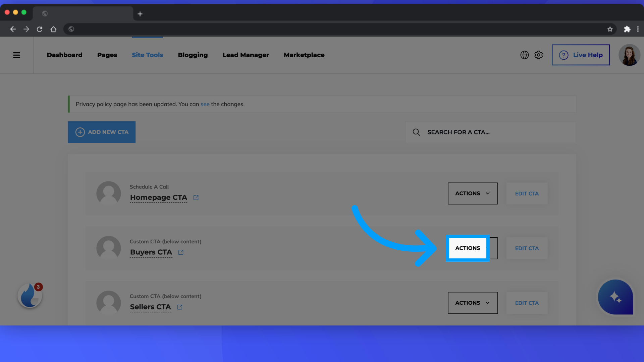Viewport: 644px width, 362px height.
Task: Open the Lead Manager menu
Action: click(x=246, y=55)
